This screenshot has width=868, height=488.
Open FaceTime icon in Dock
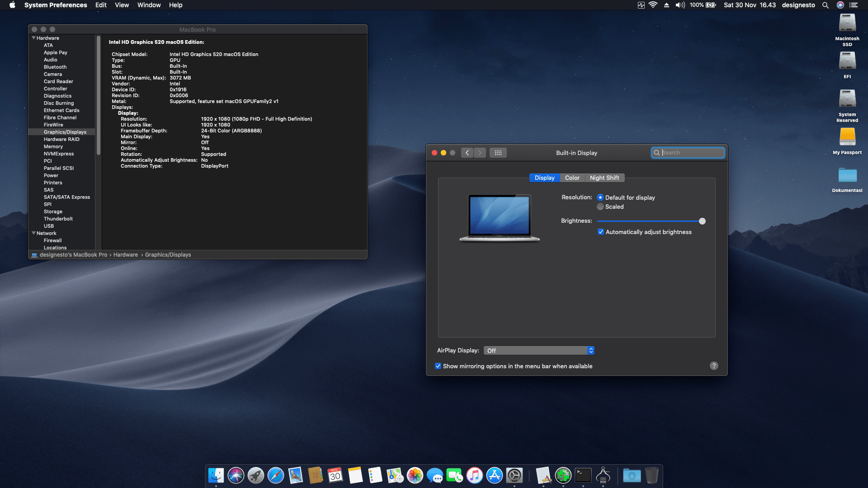[455, 475]
